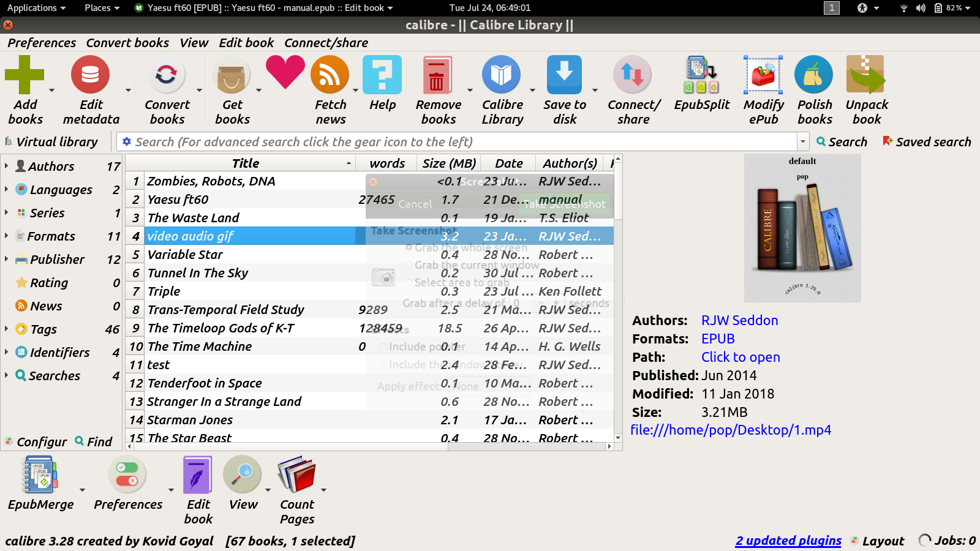
Task: Open the Edit metadata dropdown arrow
Action: click(128, 91)
